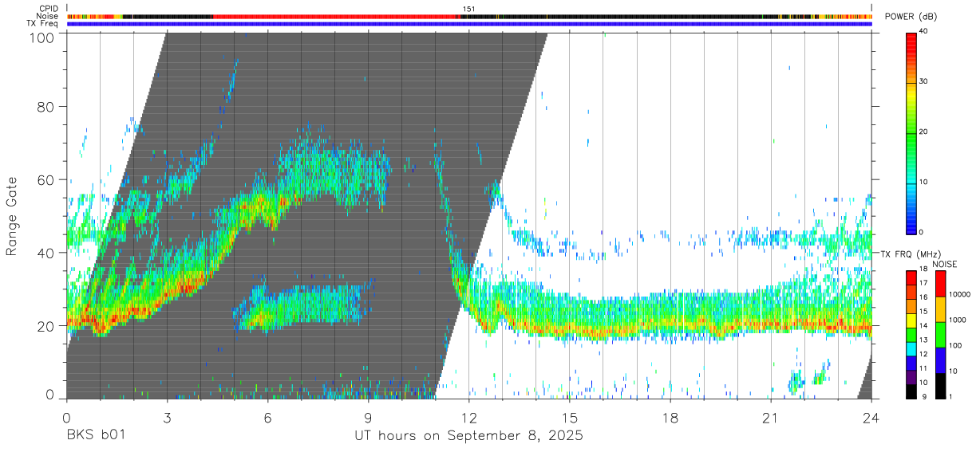The height and width of the screenshot is (452, 980).
Task: Click the 'CPID' row label
Action: (47, 9)
